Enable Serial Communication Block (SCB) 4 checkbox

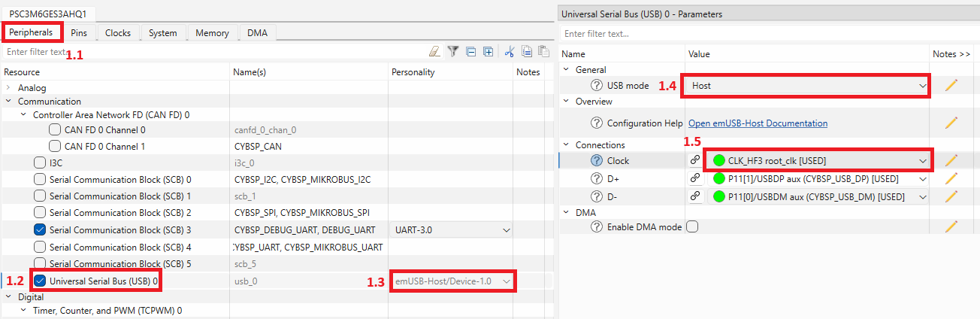[40, 247]
